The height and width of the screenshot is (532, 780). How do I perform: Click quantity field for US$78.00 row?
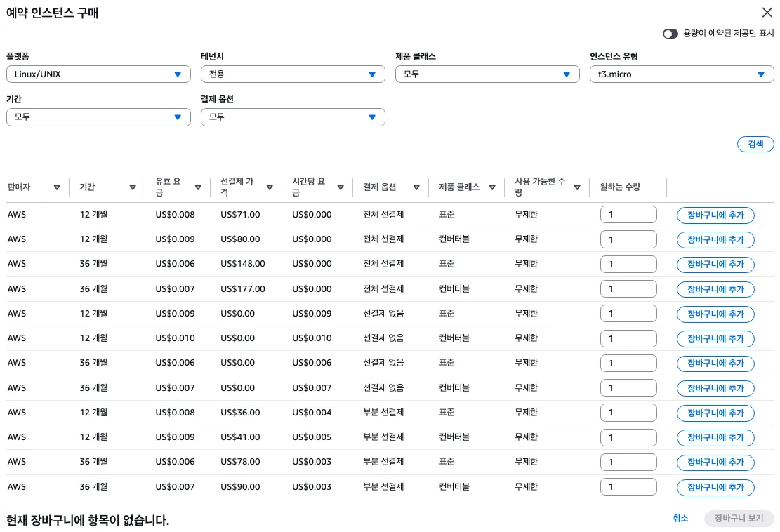coord(628,463)
